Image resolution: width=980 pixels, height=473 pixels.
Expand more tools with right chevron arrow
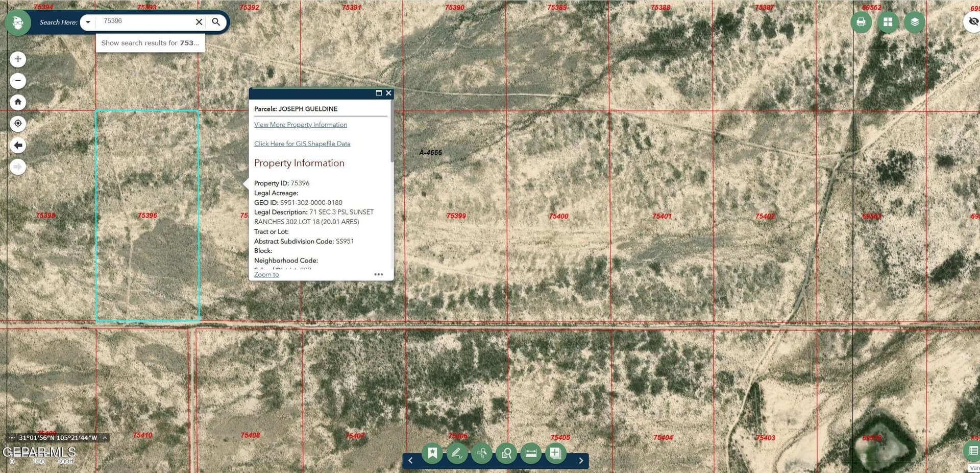(580, 460)
